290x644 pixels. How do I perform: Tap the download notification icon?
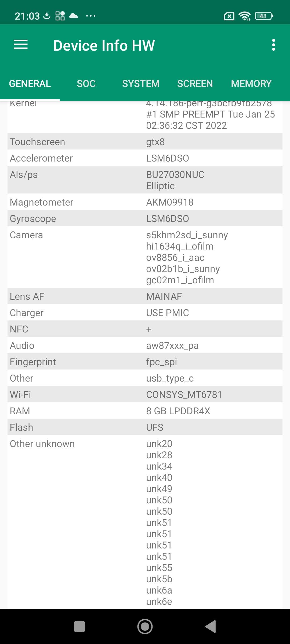(47, 16)
